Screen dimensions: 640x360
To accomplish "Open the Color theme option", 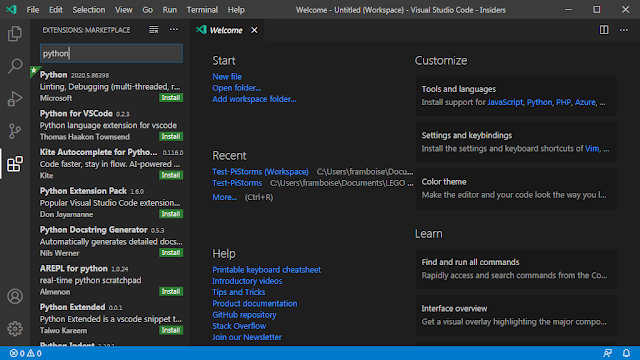I will click(x=516, y=188).
